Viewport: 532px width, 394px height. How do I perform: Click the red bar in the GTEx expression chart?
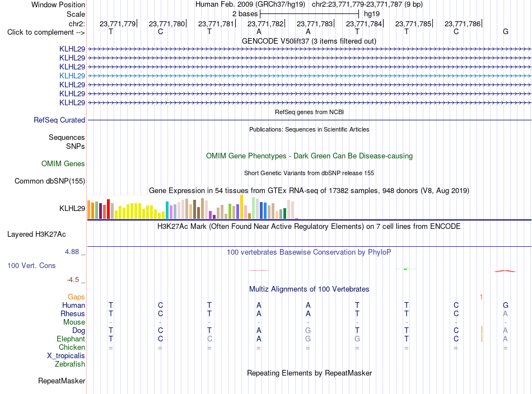(108, 209)
